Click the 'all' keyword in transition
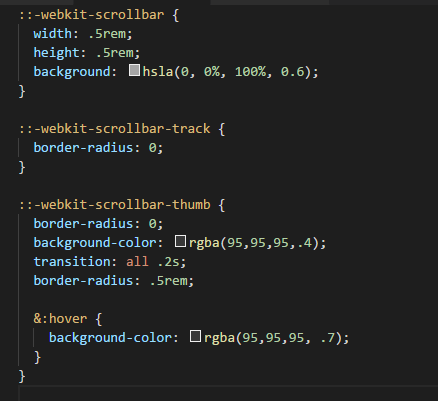The width and height of the screenshot is (438, 401). click(137, 262)
